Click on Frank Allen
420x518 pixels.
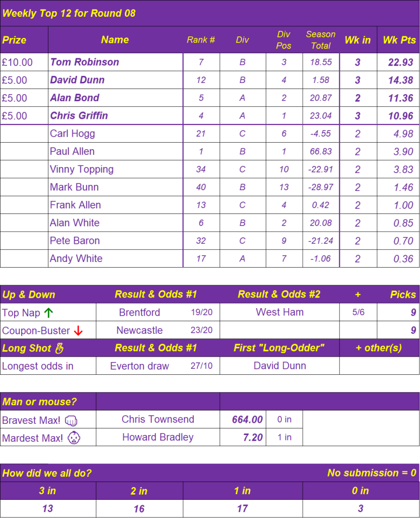(75, 205)
